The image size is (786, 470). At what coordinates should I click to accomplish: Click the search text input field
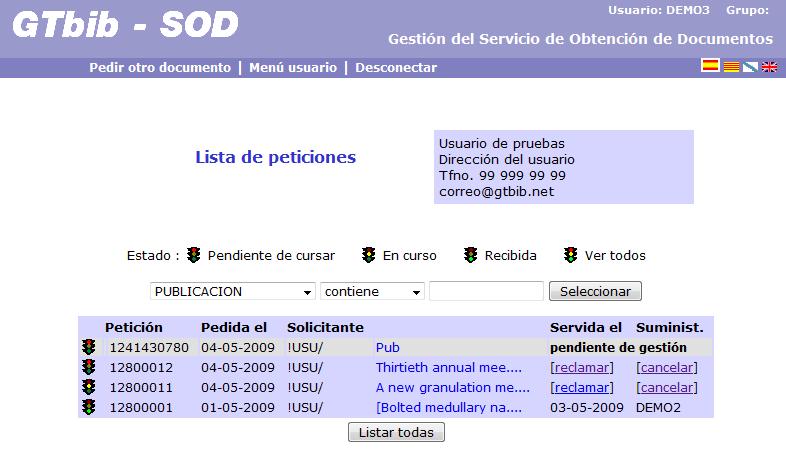pyautogui.click(x=486, y=291)
